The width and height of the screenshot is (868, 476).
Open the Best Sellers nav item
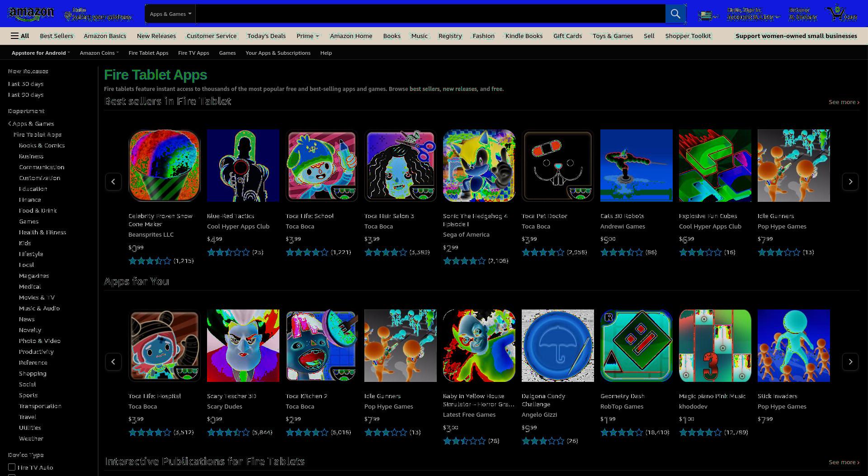(x=57, y=36)
